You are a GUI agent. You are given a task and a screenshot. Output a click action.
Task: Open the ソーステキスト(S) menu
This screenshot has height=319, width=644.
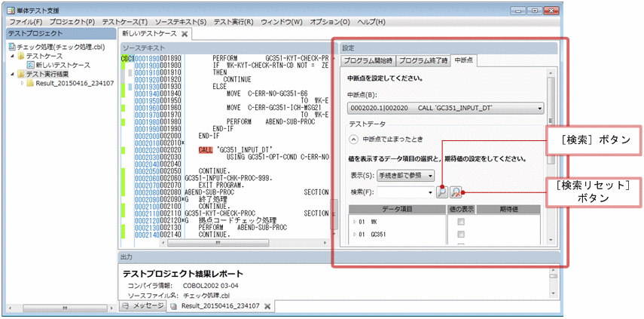click(x=181, y=22)
